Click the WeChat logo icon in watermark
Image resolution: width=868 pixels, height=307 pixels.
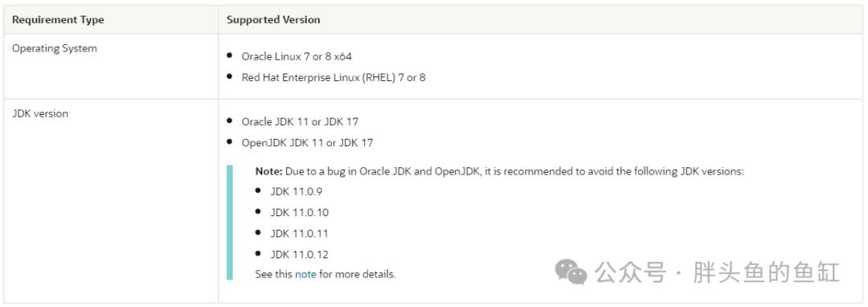coord(571,272)
